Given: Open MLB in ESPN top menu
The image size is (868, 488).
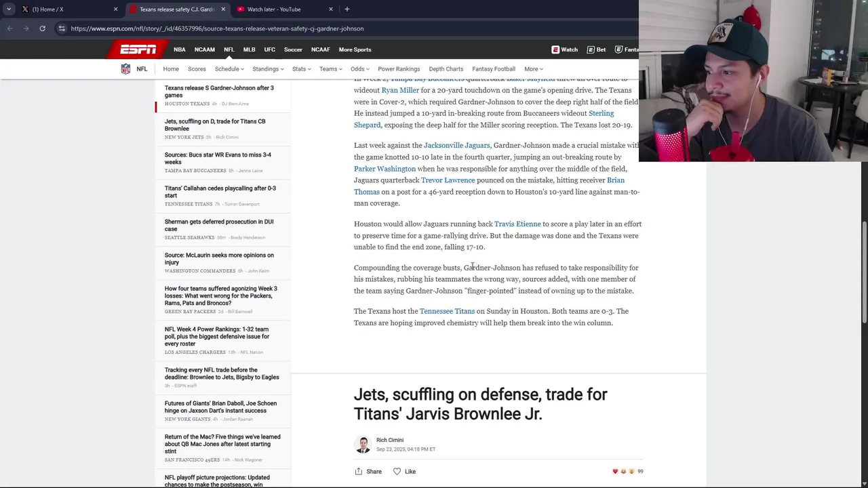Looking at the screenshot, I should (249, 49).
